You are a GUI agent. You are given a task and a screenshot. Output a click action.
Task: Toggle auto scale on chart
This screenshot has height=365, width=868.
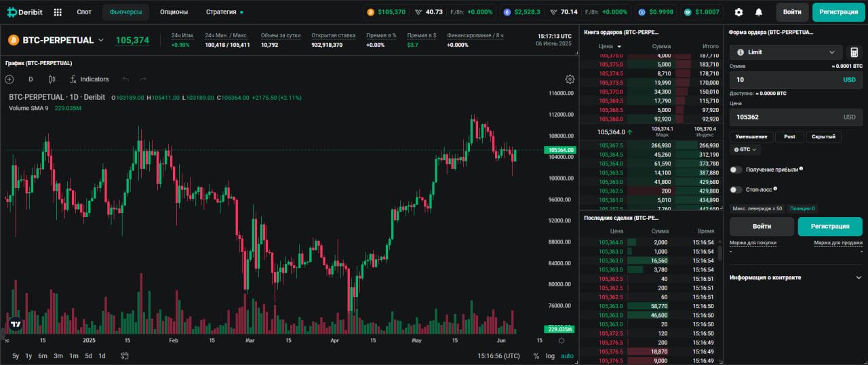[567, 356]
